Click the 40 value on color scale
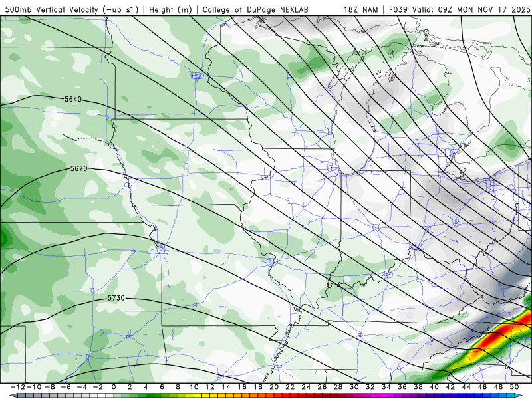Viewport: 532px width, 399px height. 434,387
